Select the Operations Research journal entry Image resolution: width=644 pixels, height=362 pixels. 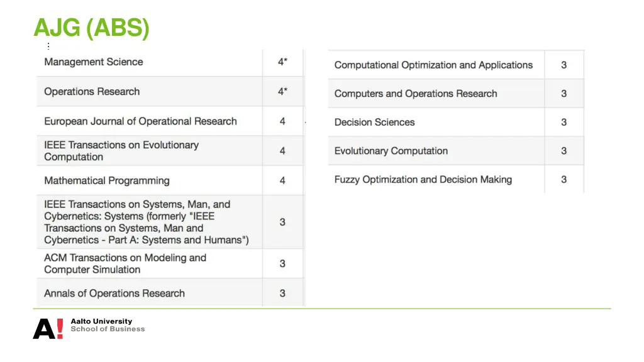coord(92,92)
